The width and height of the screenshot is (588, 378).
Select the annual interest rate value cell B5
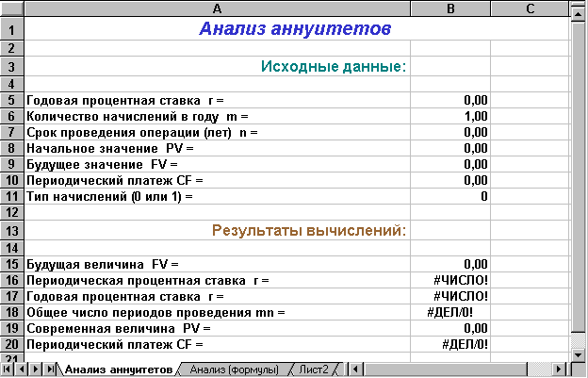[x=450, y=99]
